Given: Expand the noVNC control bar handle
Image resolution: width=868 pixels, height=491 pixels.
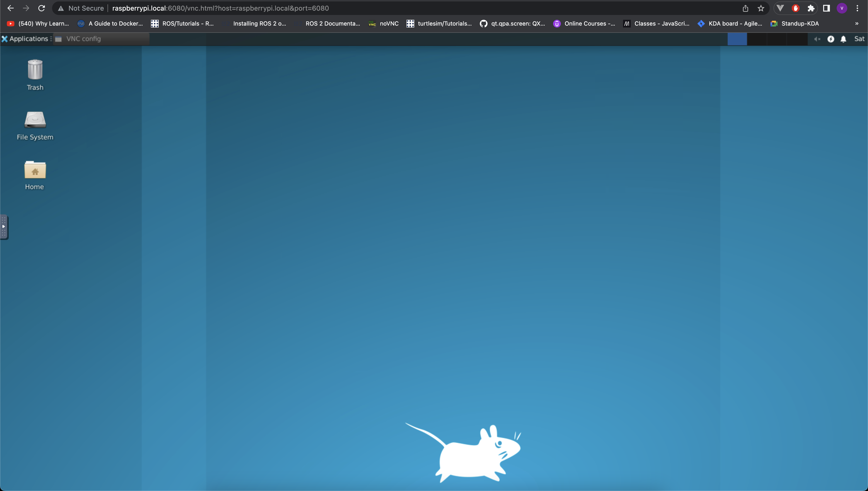Looking at the screenshot, I should point(4,227).
